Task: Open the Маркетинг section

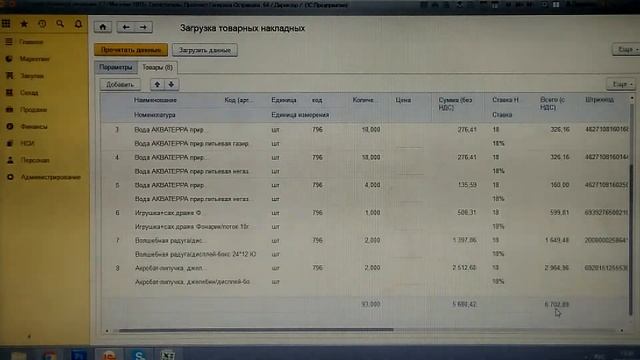Action: point(34,59)
